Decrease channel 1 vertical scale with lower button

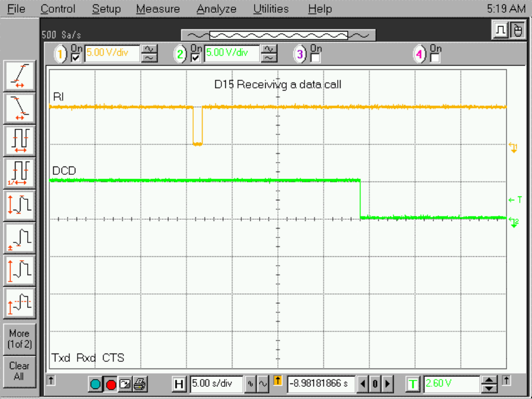149,58
